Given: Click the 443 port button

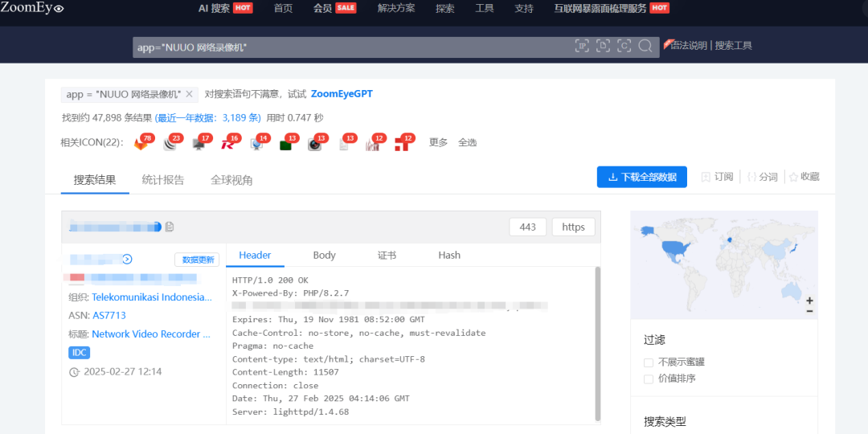Looking at the screenshot, I should click(527, 227).
